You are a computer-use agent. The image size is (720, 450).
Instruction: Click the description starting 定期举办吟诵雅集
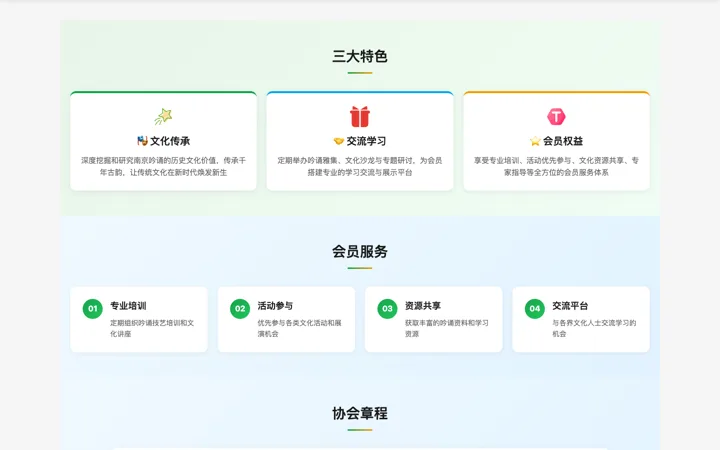coord(360,166)
